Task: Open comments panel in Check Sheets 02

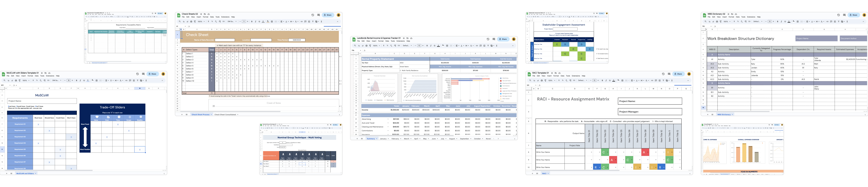Action: (x=319, y=15)
